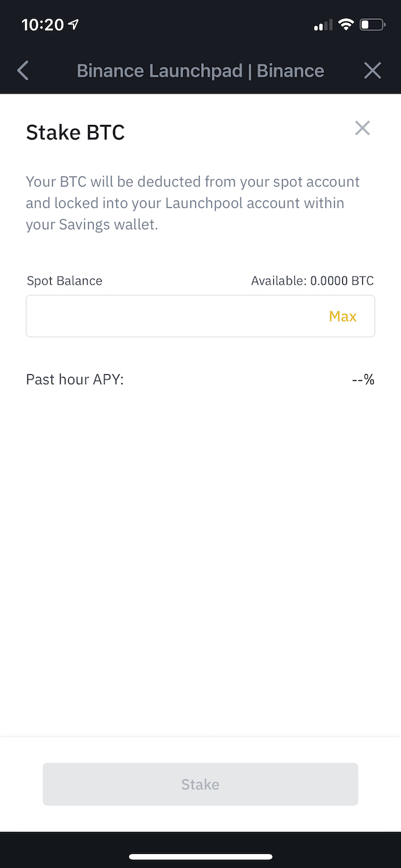Tap the cellular signal bars icon
401x868 pixels.
coord(323,25)
